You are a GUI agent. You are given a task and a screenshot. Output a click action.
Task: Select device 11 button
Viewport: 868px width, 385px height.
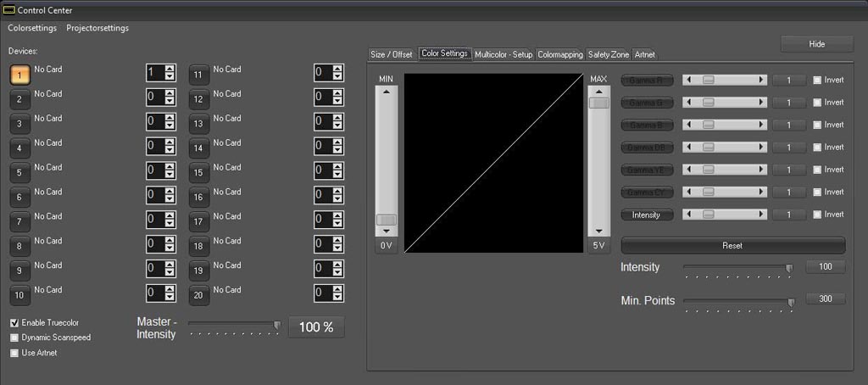tap(199, 75)
